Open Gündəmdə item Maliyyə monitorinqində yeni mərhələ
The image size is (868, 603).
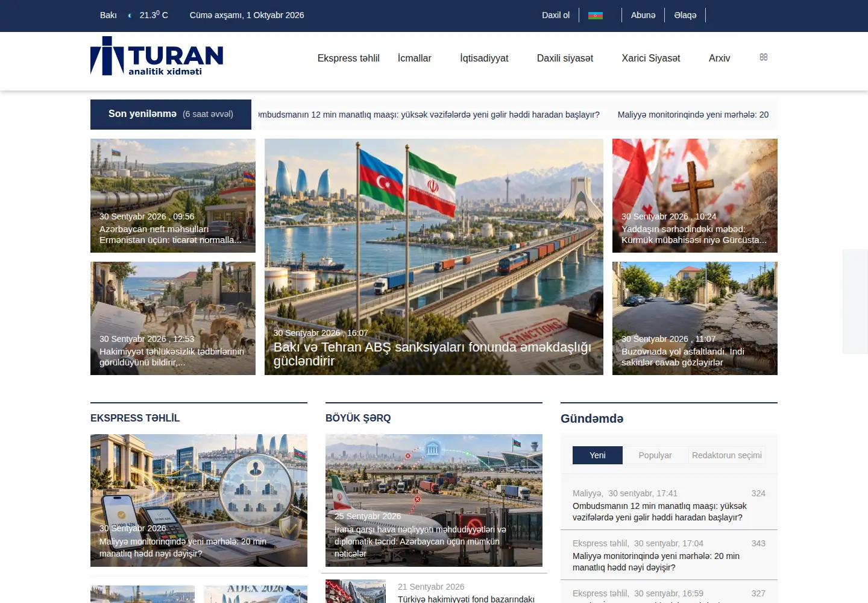coord(656,561)
